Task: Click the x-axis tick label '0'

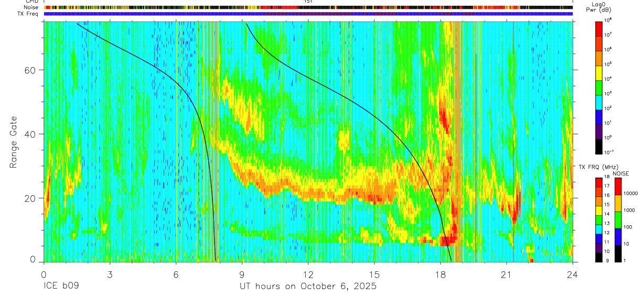Action: point(44,274)
